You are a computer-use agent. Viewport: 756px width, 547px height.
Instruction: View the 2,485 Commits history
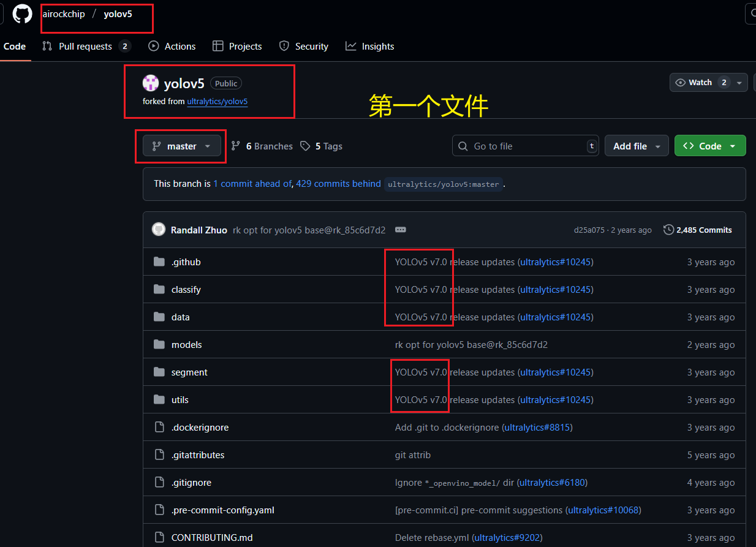(698, 230)
